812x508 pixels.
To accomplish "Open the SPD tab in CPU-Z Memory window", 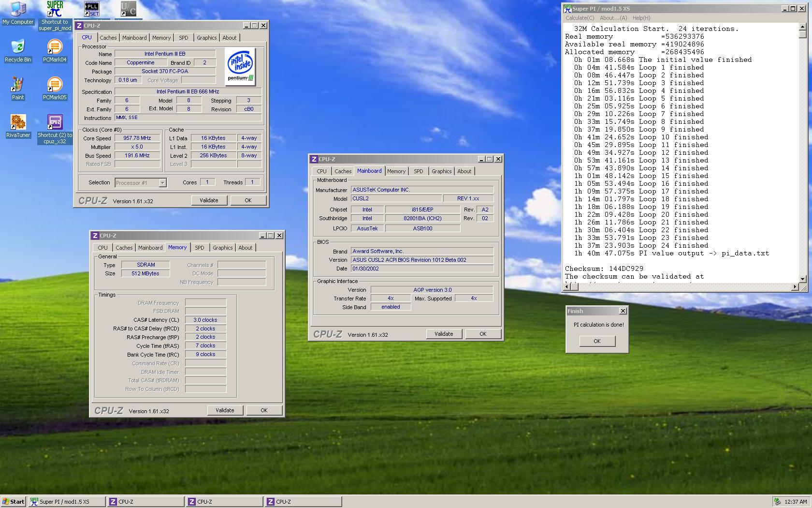I will [200, 248].
